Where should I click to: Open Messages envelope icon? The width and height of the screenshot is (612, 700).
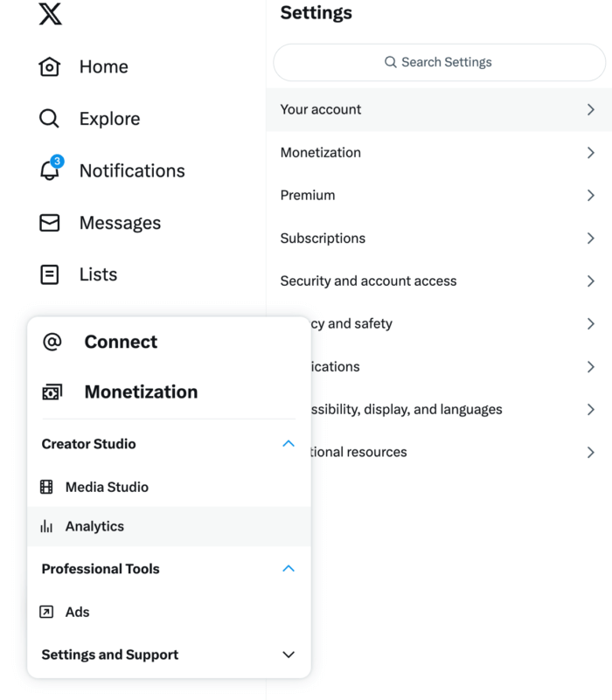click(50, 223)
